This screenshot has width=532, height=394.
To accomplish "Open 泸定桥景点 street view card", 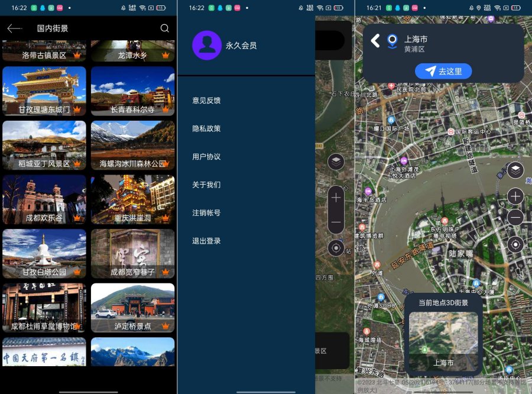I will 132,308.
